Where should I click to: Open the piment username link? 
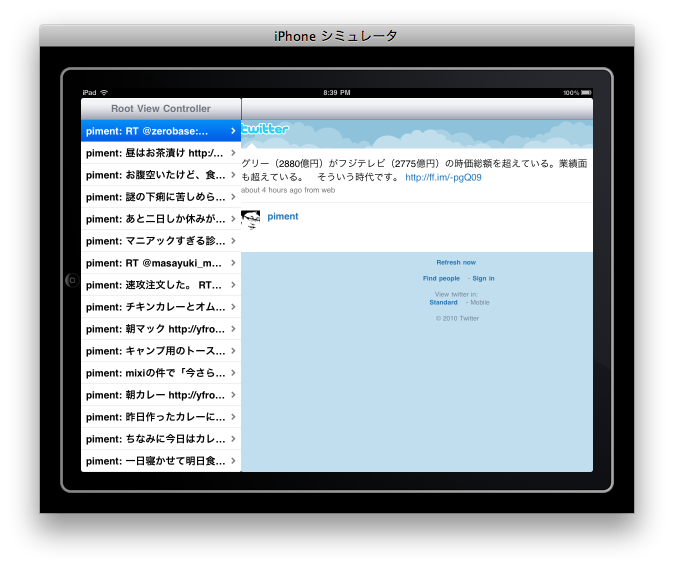(282, 216)
